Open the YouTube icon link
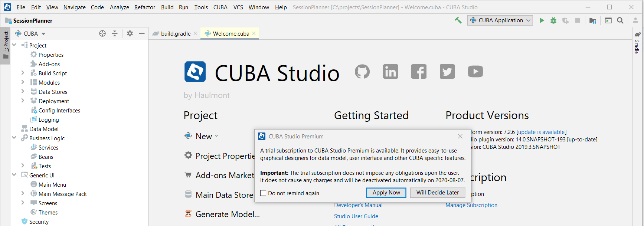The height and width of the screenshot is (226, 644). coord(475,72)
